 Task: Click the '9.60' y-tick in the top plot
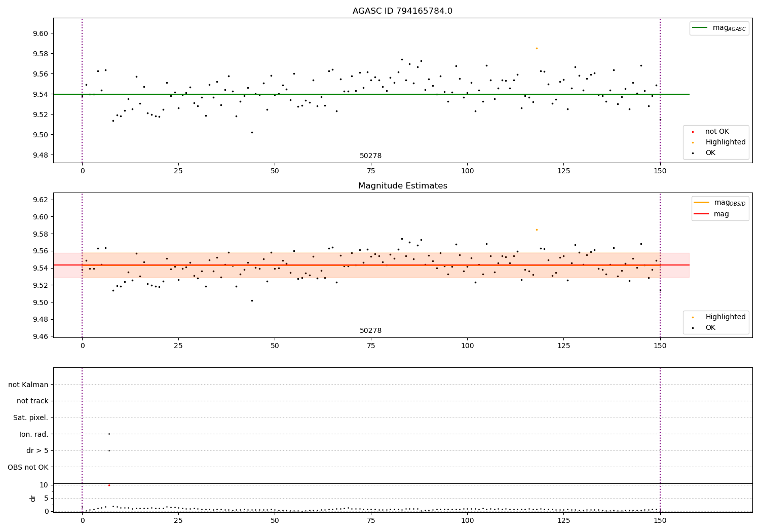pos(41,33)
